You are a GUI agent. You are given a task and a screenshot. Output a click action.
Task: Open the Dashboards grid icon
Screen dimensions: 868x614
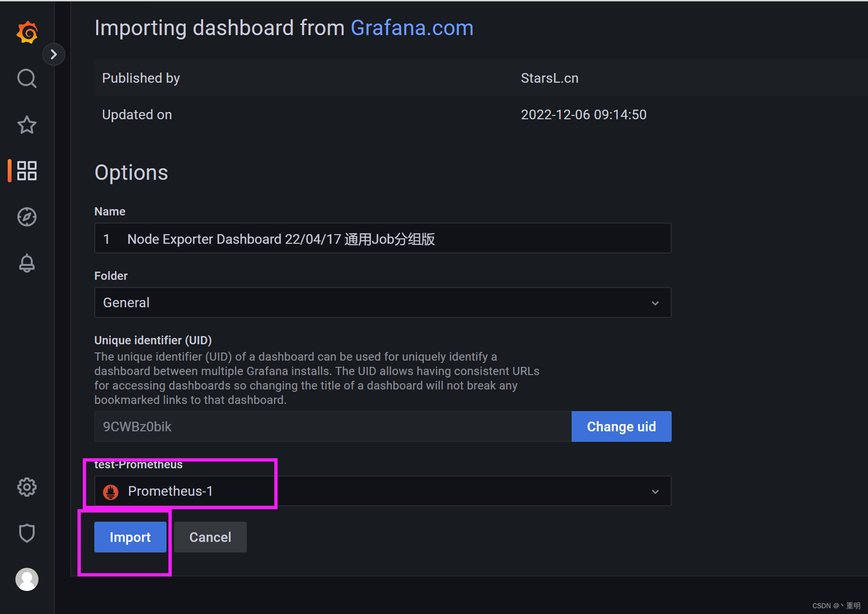tap(27, 171)
